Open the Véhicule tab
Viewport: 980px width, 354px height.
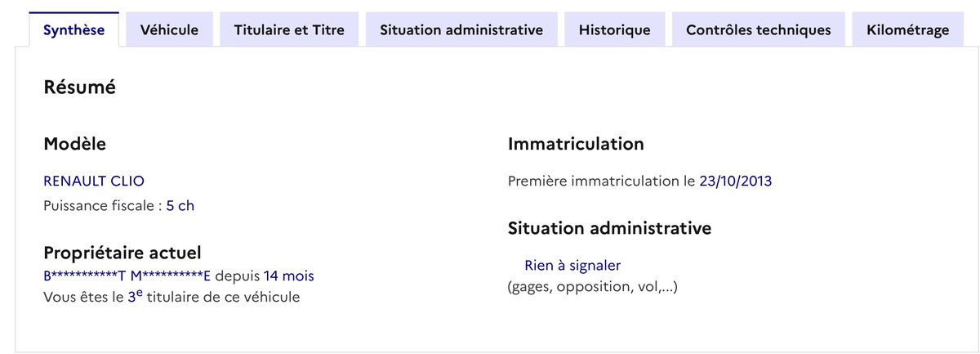point(169,30)
